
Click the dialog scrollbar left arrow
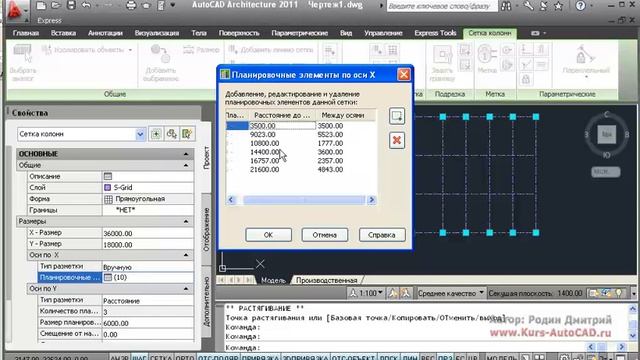click(231, 200)
